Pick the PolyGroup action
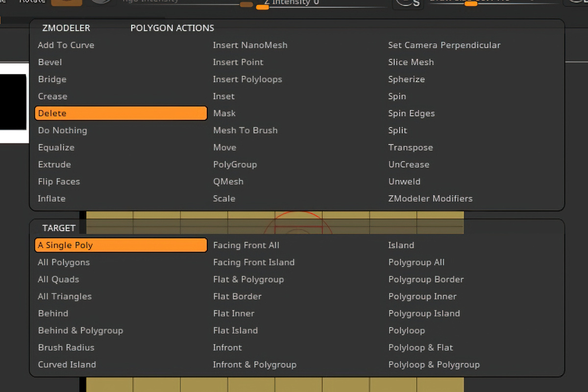 point(235,164)
